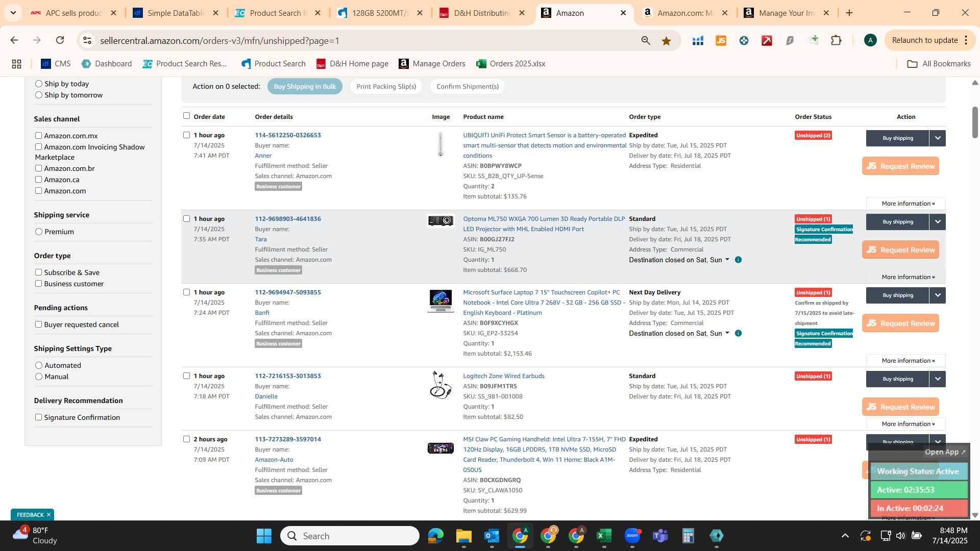Click Confirm Shipment(s) button
This screenshot has width=980, height=551.
pos(468,86)
